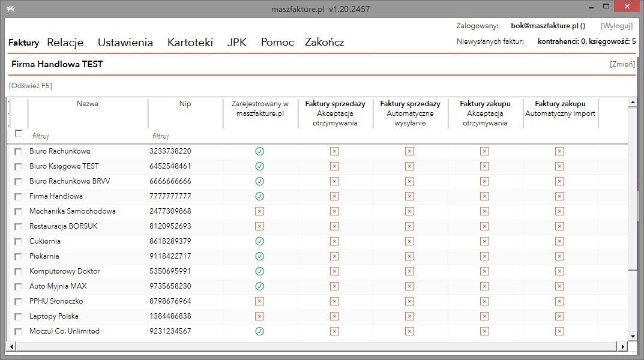This screenshot has width=644, height=360.
Task: Click not-registered X icon for Laptopy Polska
Action: (259, 316)
